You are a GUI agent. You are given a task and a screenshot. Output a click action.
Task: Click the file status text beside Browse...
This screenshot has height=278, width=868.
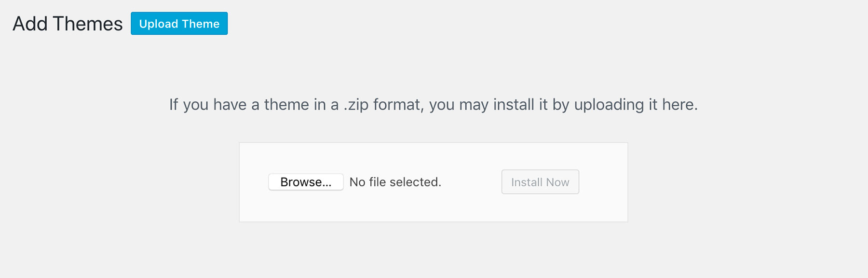[x=395, y=182]
